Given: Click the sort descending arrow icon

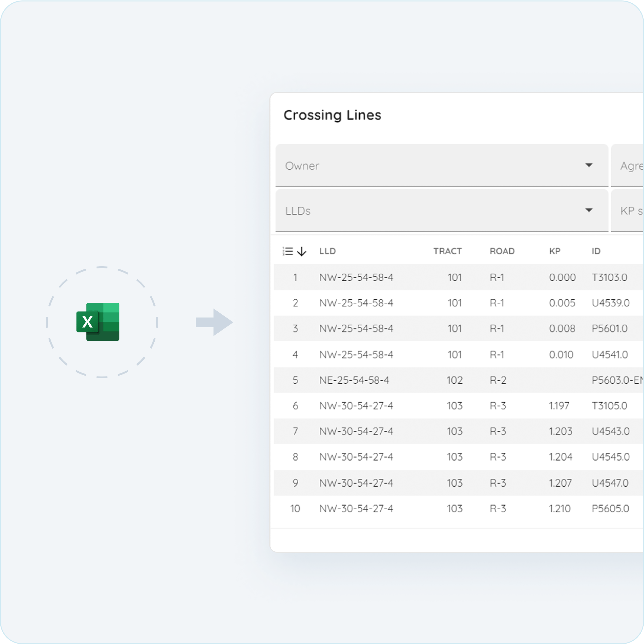Looking at the screenshot, I should [x=302, y=251].
